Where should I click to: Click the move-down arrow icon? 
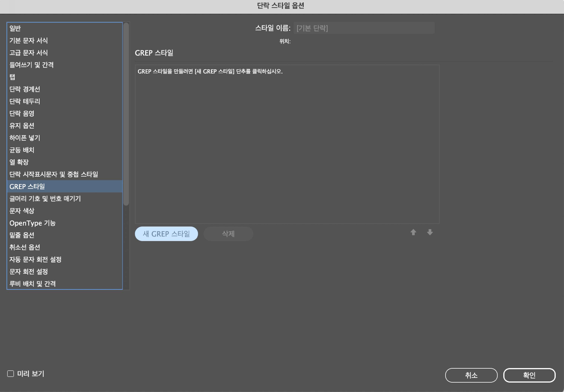pyautogui.click(x=430, y=232)
